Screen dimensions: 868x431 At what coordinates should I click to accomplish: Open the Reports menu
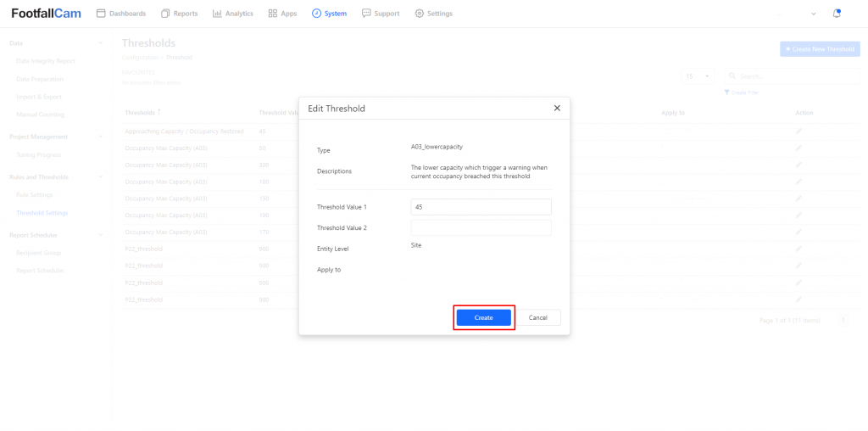[180, 14]
